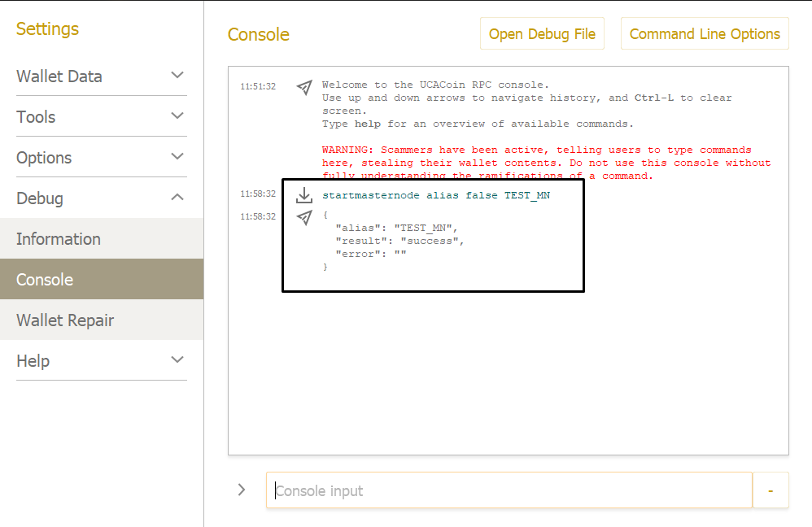Image resolution: width=812 pixels, height=527 pixels.
Task: Expand the Options section chevron
Action: 177,156
